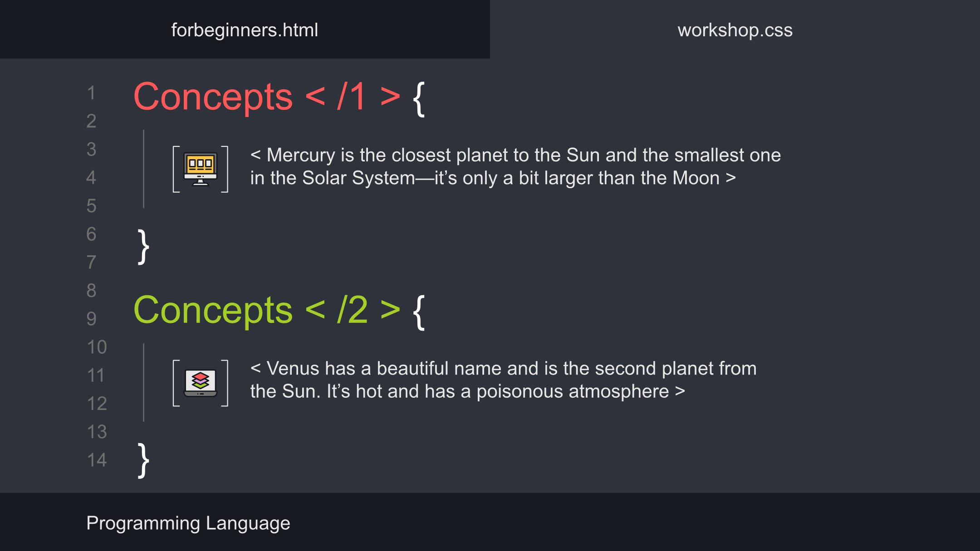
Task: Click Programming Language in the footer bar
Action: pyautogui.click(x=188, y=523)
